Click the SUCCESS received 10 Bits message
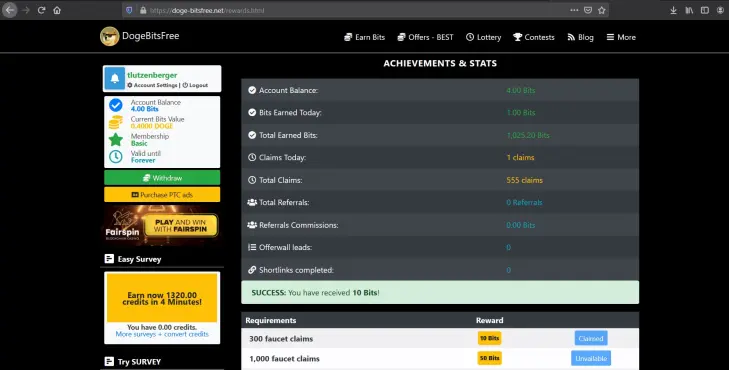The image size is (729, 370). pyautogui.click(x=440, y=292)
